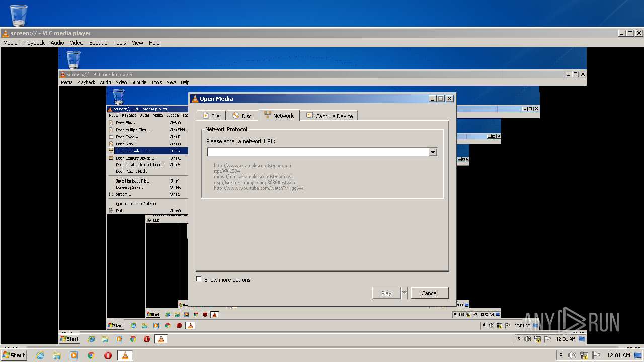Open the View menu

pos(137,43)
